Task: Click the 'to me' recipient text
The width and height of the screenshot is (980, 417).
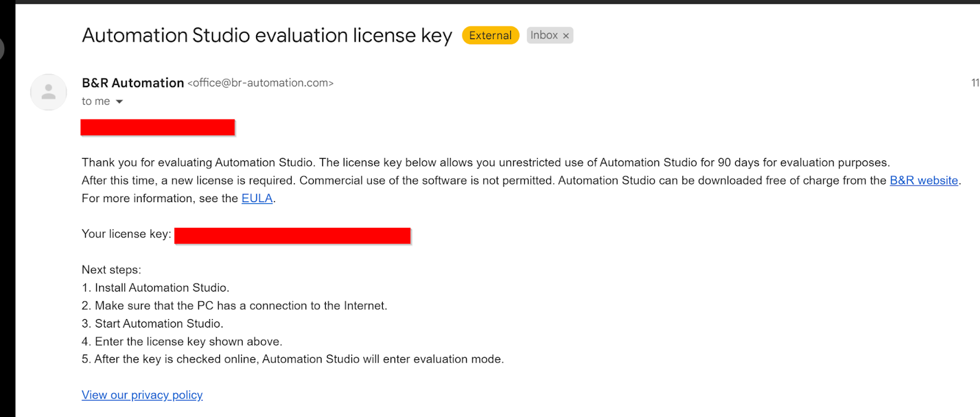Action: tap(96, 102)
